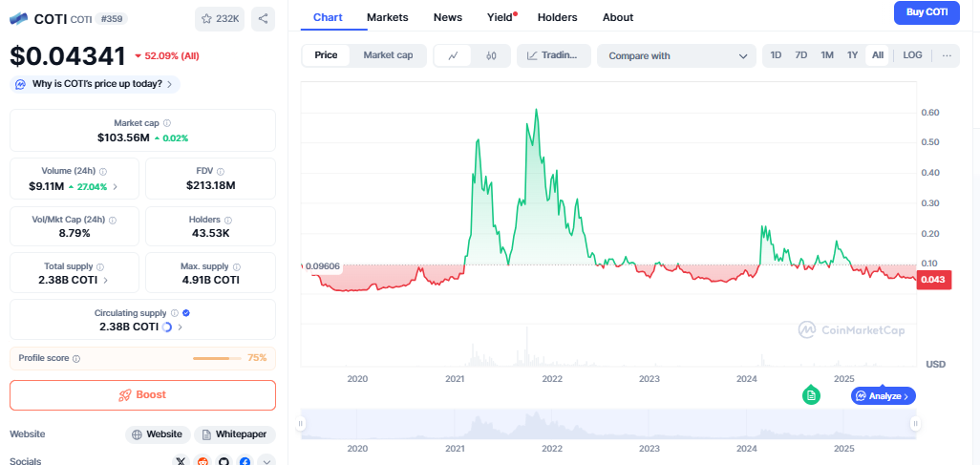Show Volume (24h) info icon
Image resolution: width=980 pixels, height=465 pixels.
[103, 171]
